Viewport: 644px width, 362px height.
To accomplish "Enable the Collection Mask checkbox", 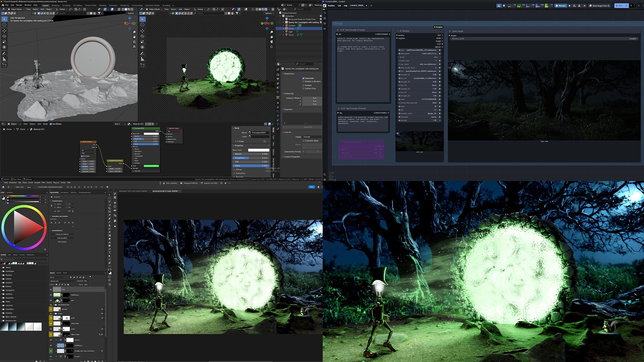I will 303,141.
